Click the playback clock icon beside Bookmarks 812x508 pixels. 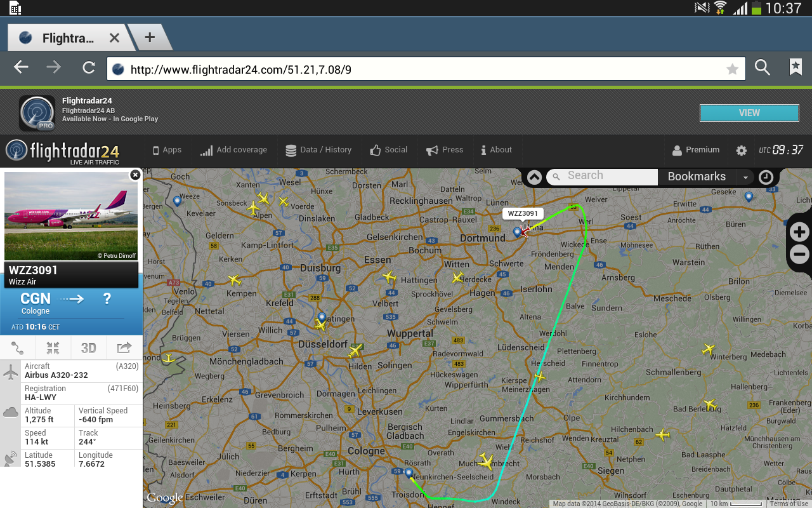click(766, 177)
